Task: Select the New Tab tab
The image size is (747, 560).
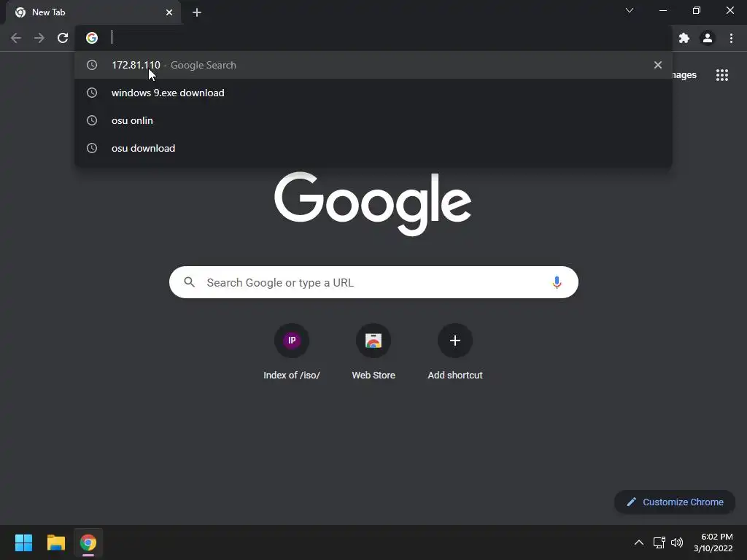Action: click(93, 12)
